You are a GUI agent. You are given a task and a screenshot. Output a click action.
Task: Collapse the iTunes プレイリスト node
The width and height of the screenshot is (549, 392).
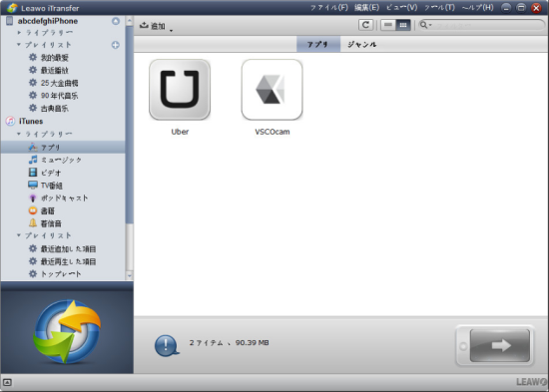coord(19,235)
